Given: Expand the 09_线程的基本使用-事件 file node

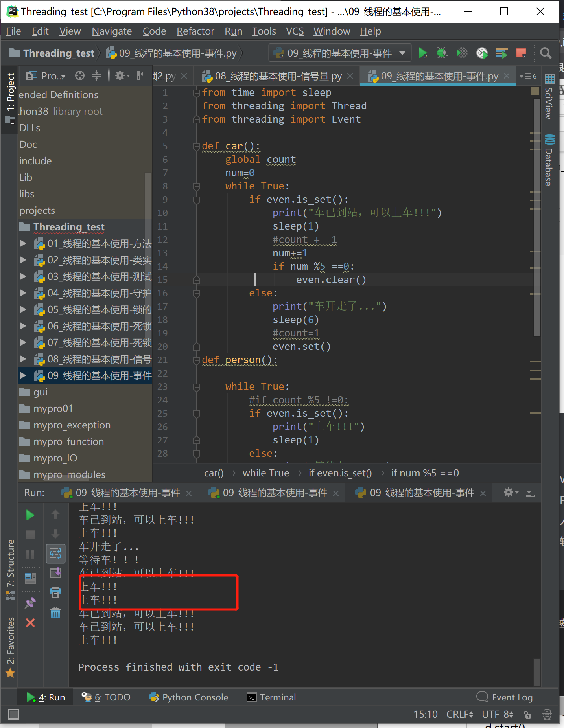Looking at the screenshot, I should pos(23,375).
